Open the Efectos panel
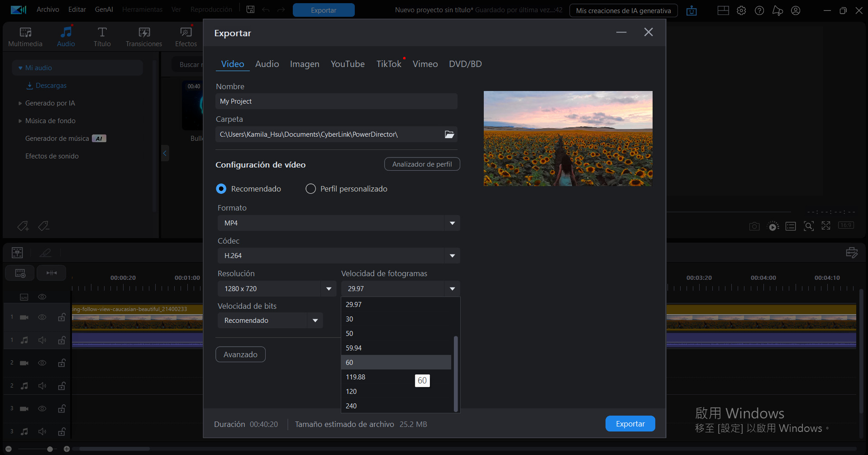The height and width of the screenshot is (455, 868). pos(186,36)
